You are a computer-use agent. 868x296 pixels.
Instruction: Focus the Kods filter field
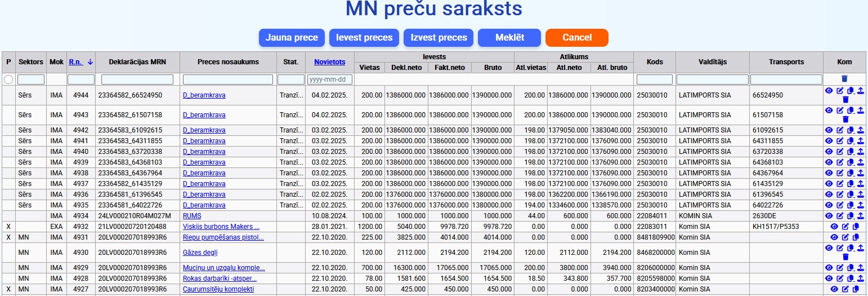[655, 79]
